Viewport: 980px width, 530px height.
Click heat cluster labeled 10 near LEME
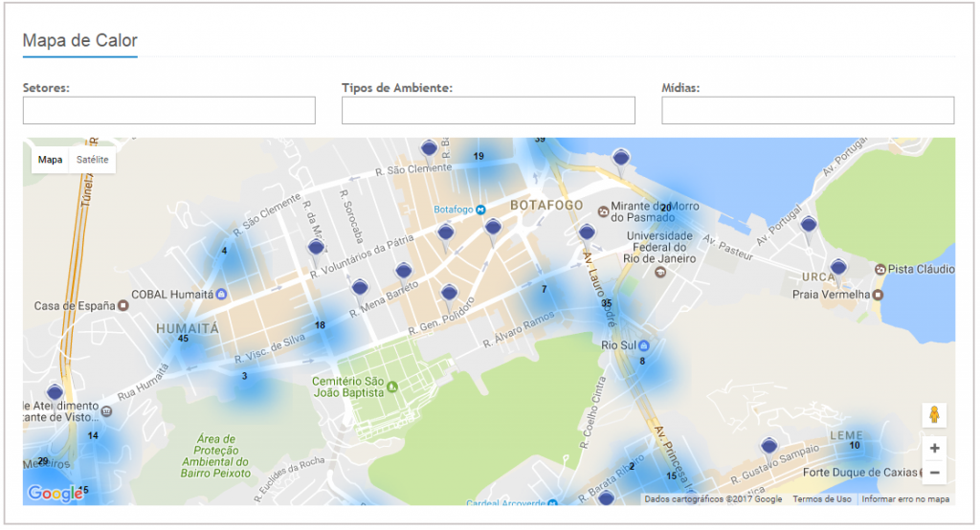coord(855,446)
